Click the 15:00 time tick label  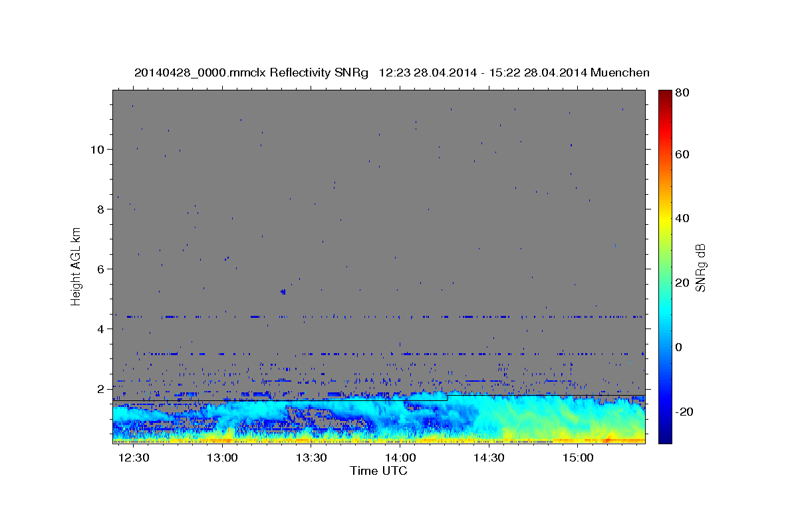click(578, 458)
